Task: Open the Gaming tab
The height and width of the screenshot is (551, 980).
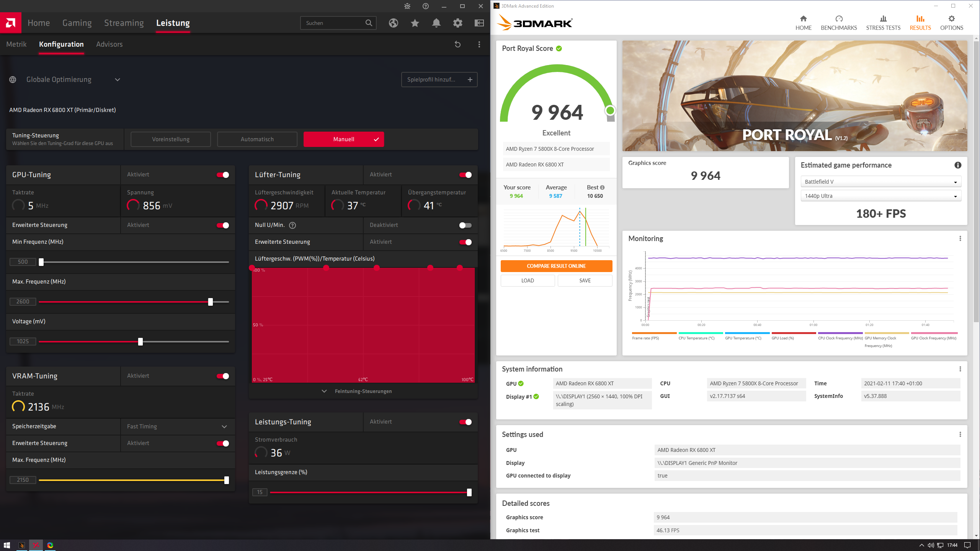Action: point(77,23)
